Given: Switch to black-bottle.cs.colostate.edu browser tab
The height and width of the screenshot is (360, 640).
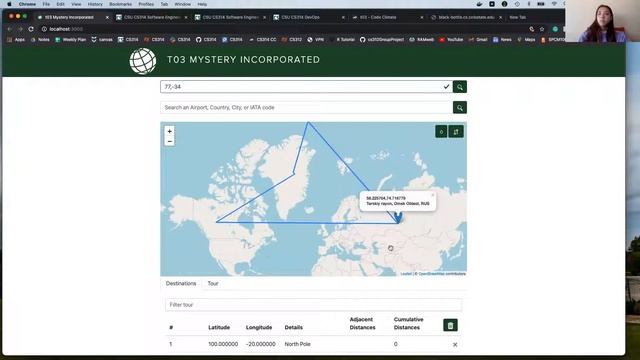Looking at the screenshot, I should [467, 17].
